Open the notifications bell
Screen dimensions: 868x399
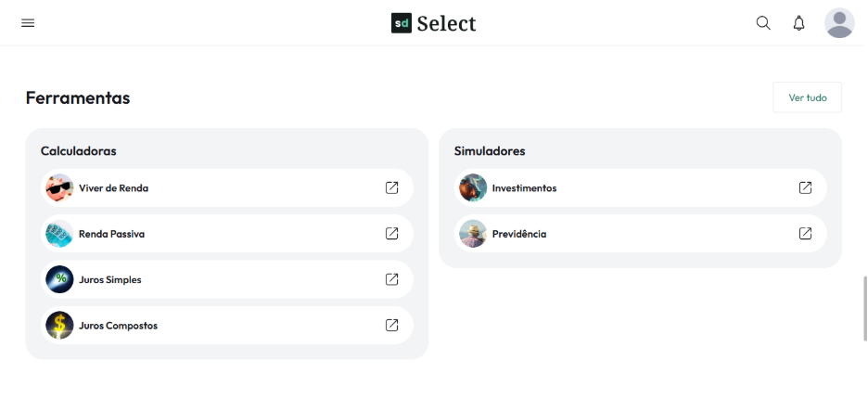(798, 23)
